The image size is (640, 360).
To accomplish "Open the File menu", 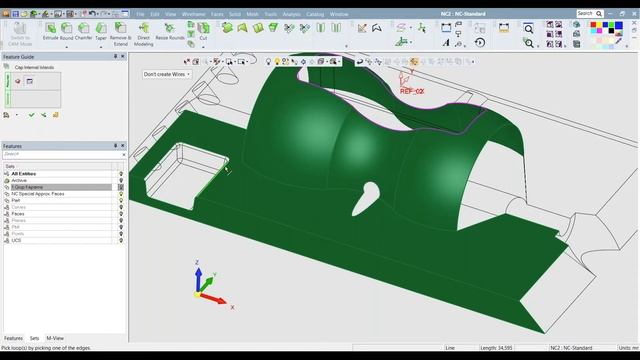I will 140,14.
